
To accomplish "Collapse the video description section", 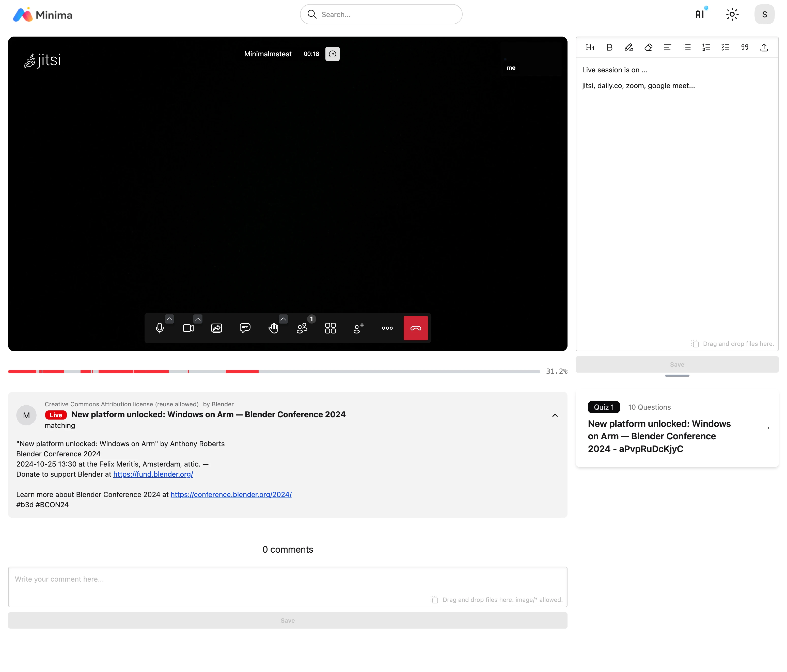I will [555, 415].
